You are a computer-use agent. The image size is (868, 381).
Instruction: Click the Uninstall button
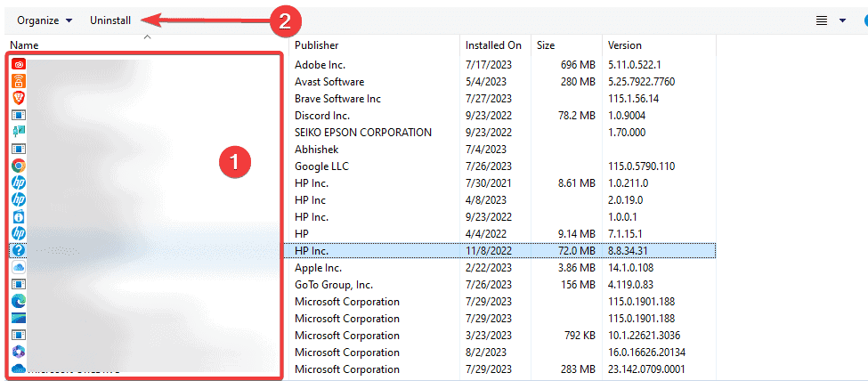click(x=110, y=20)
